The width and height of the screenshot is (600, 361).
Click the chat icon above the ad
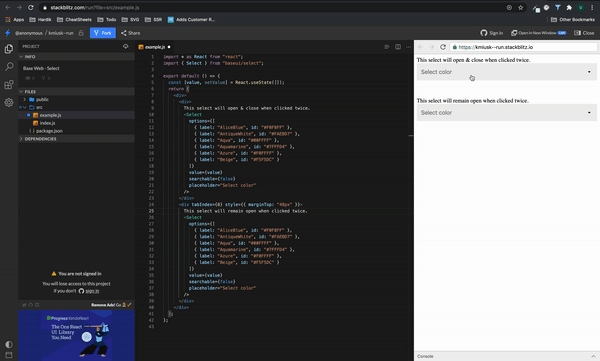coord(37,305)
